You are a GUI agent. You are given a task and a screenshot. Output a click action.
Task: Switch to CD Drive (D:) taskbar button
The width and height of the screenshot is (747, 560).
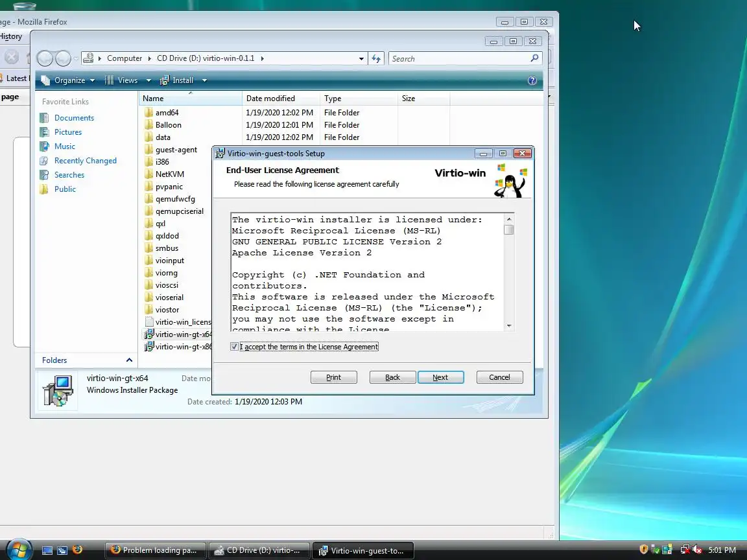click(x=259, y=550)
